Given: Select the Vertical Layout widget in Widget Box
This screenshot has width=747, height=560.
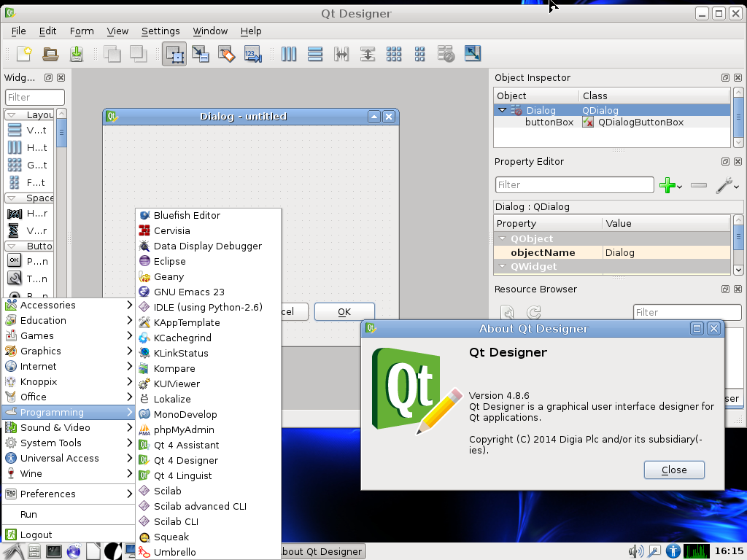Looking at the screenshot, I should [28, 130].
